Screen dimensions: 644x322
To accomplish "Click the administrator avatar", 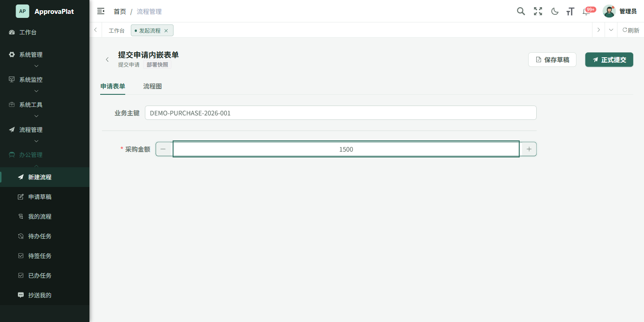I will coord(609,11).
